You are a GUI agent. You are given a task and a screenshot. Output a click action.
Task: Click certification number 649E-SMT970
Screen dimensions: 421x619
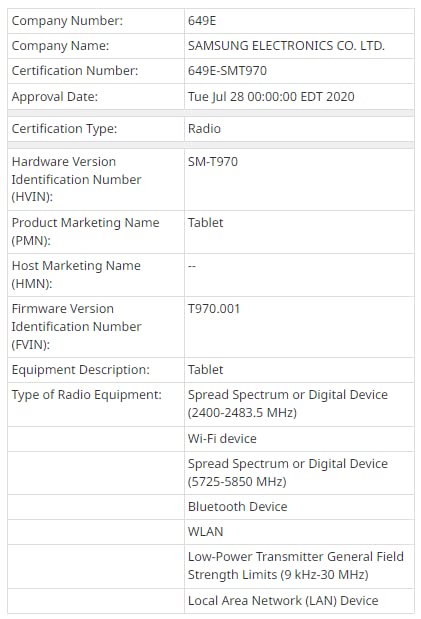[x=227, y=71]
